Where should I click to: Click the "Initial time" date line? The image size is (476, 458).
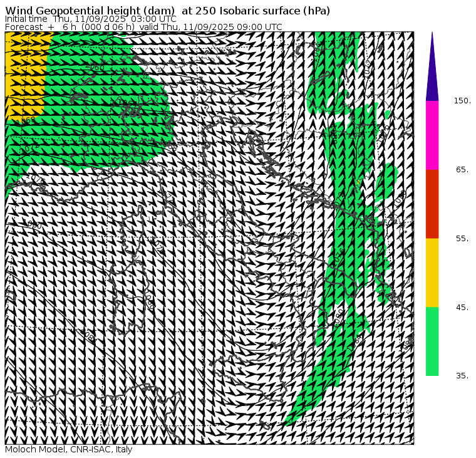point(90,19)
